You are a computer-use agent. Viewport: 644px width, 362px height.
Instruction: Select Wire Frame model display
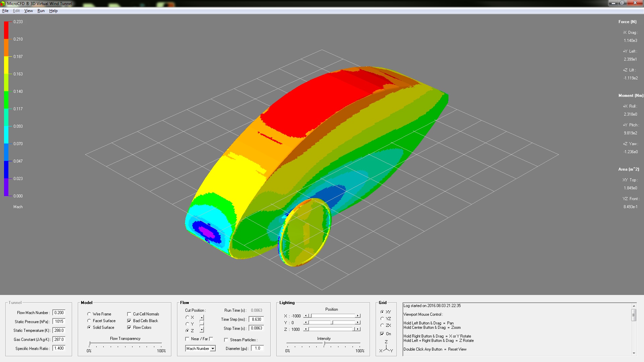(x=89, y=314)
